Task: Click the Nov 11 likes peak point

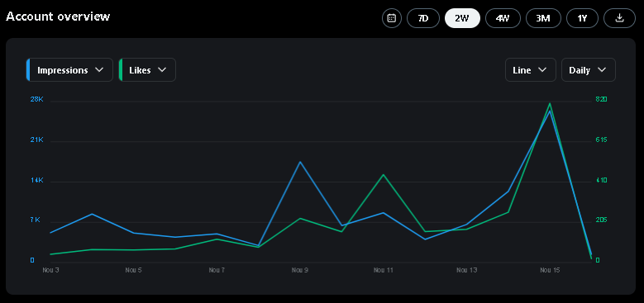Action: tap(384, 175)
